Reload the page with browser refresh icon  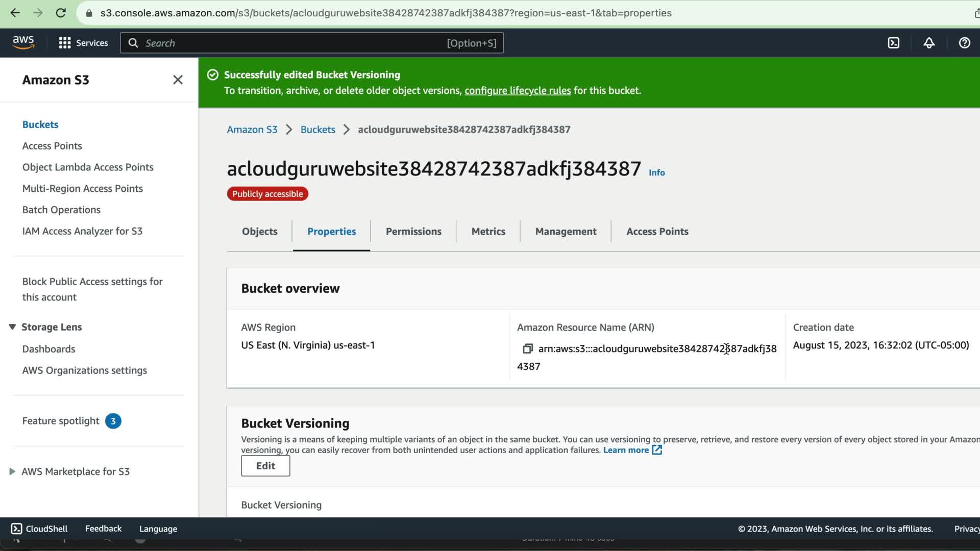[x=61, y=13]
